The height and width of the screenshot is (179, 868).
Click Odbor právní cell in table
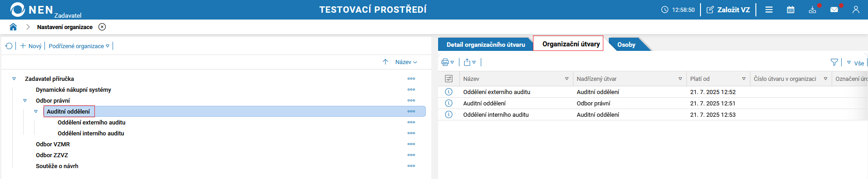pos(593,103)
